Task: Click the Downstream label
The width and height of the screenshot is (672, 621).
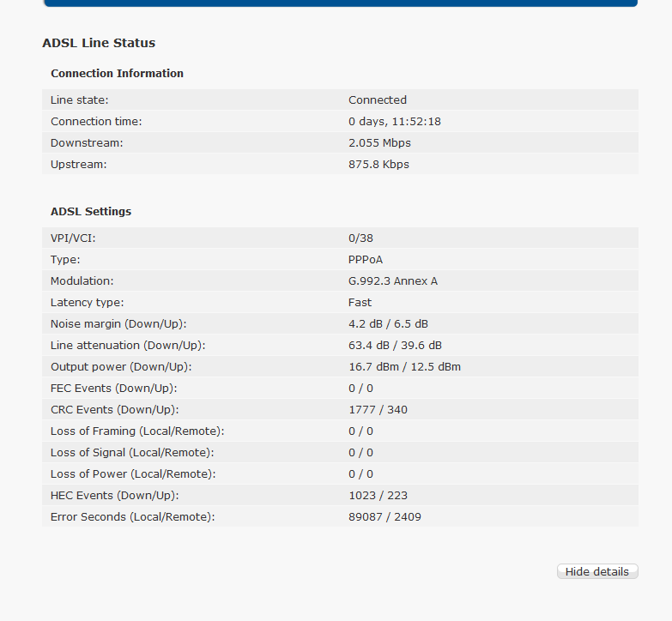Action: point(87,142)
